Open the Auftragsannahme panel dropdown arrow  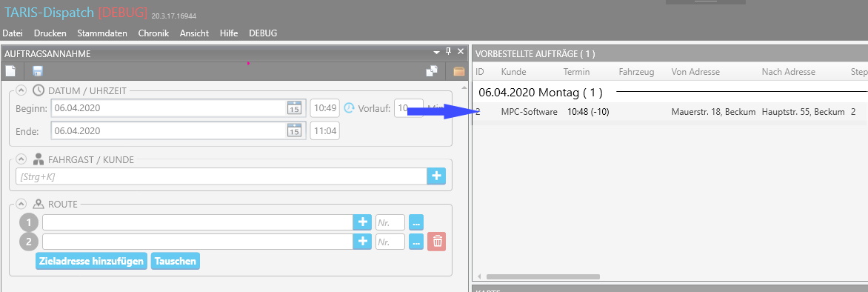click(x=437, y=52)
